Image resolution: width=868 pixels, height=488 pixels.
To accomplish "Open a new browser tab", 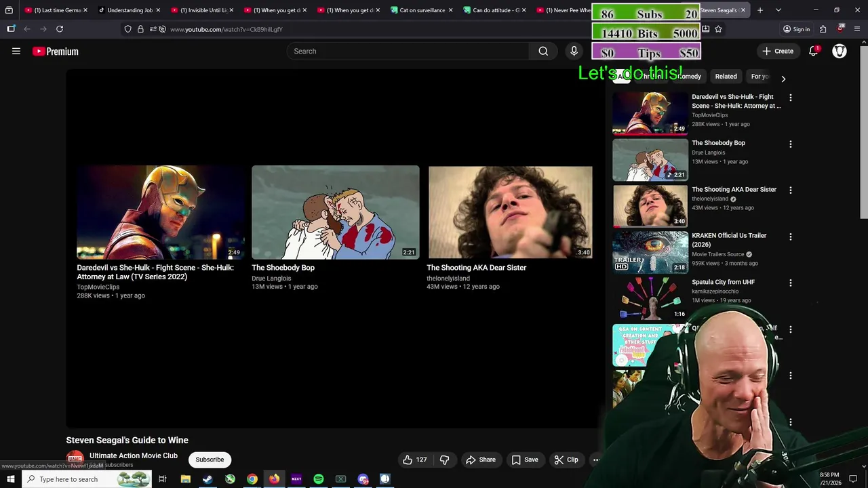I will [x=760, y=10].
